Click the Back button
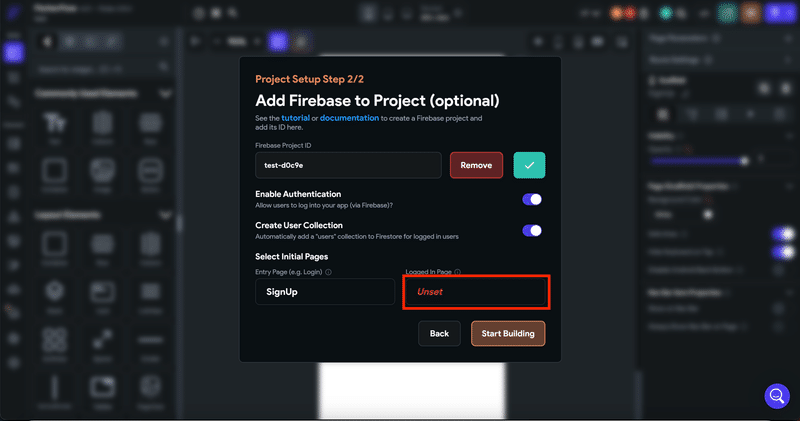Image resolution: width=800 pixels, height=421 pixels. 439,334
